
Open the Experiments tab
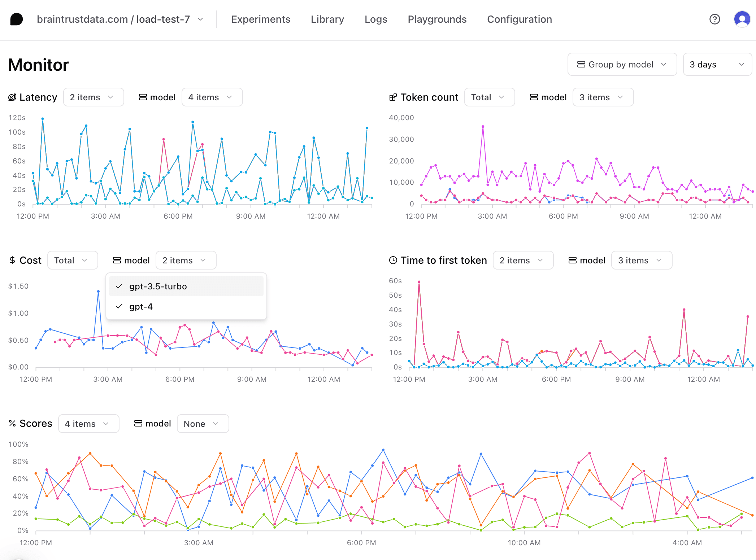(261, 19)
